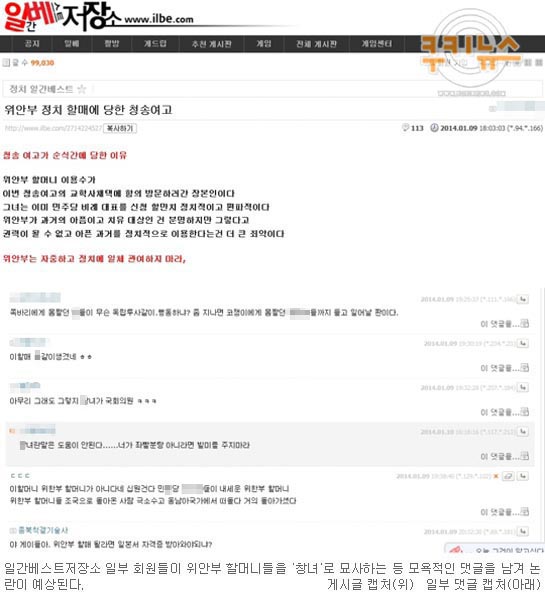
Task: Expand 이 댓글을 options on first comment
Action: [x=504, y=324]
